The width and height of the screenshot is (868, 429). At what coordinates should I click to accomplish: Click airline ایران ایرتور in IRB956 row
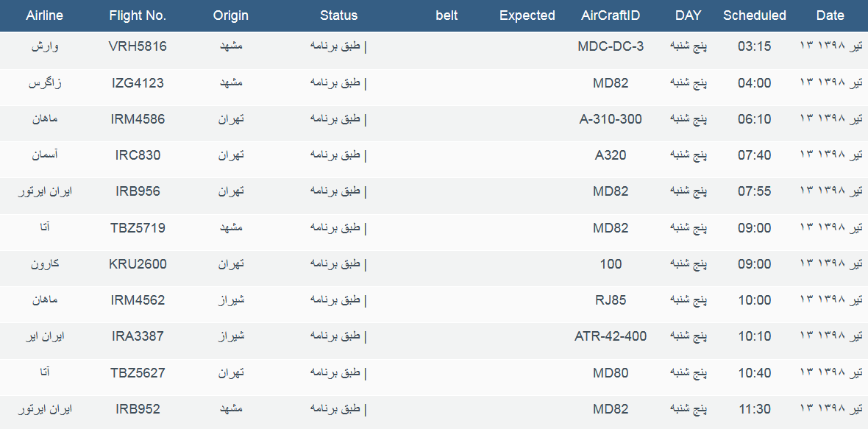pos(45,191)
